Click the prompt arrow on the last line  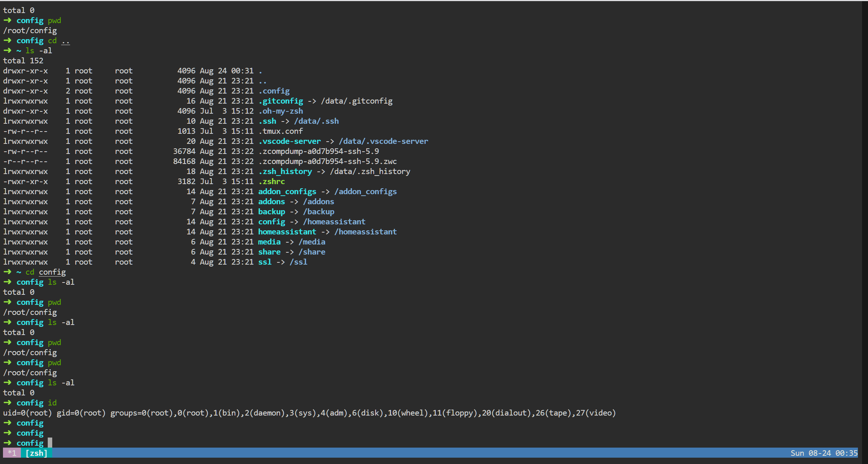7,443
